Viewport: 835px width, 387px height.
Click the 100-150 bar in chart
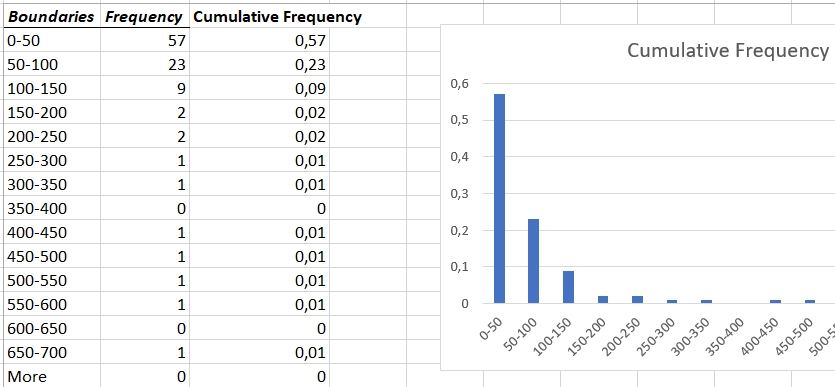coord(568,287)
